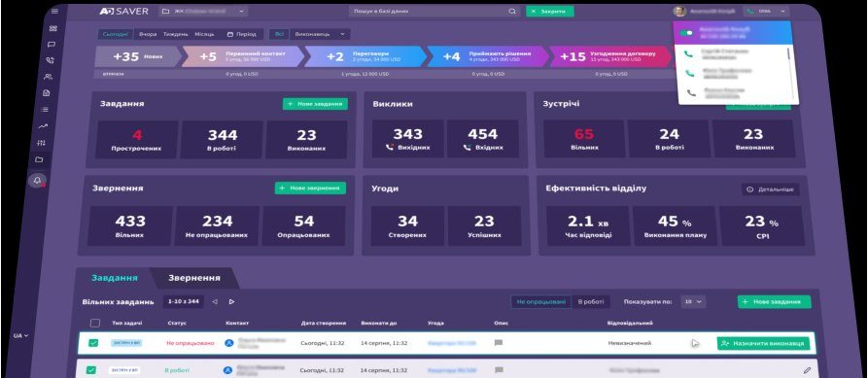Go to next page of tasks
Viewport: 868px width, 378px height.
coord(232,301)
